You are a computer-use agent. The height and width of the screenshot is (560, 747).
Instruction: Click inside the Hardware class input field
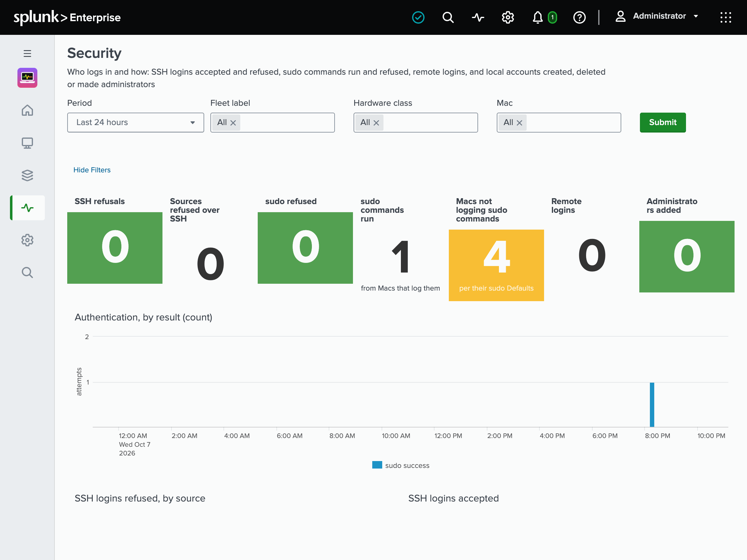pyautogui.click(x=416, y=122)
